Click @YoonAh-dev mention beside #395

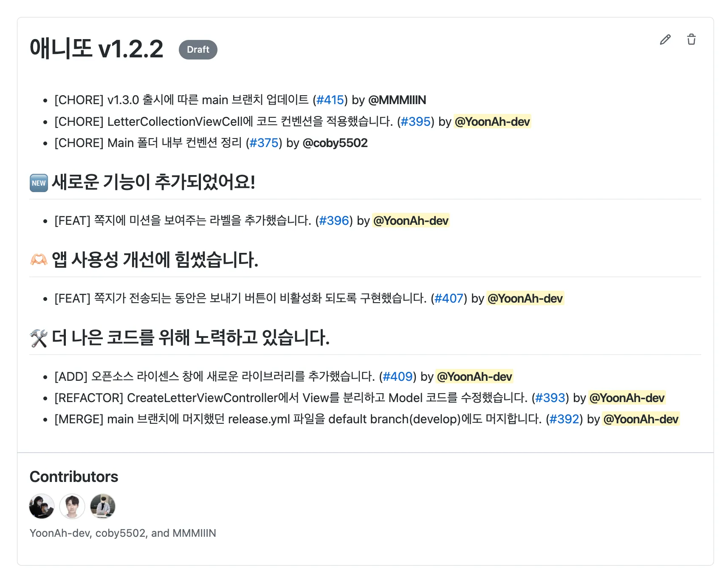point(492,122)
